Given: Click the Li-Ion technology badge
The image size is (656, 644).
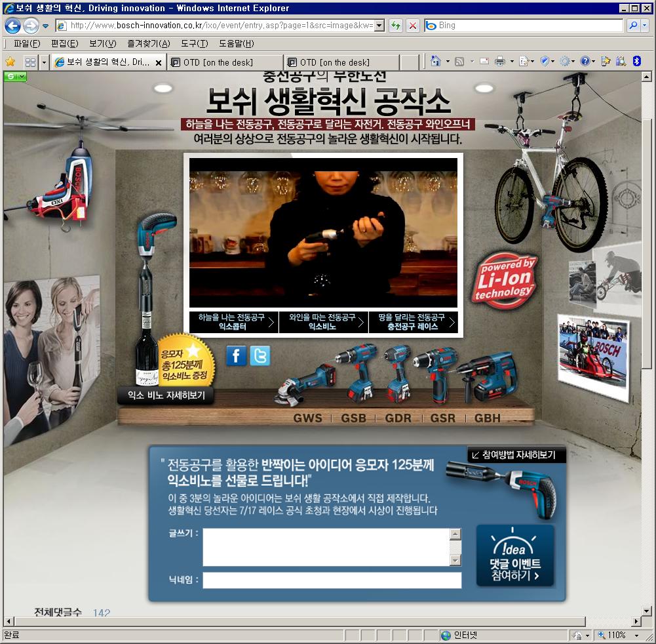Looking at the screenshot, I should coord(505,280).
